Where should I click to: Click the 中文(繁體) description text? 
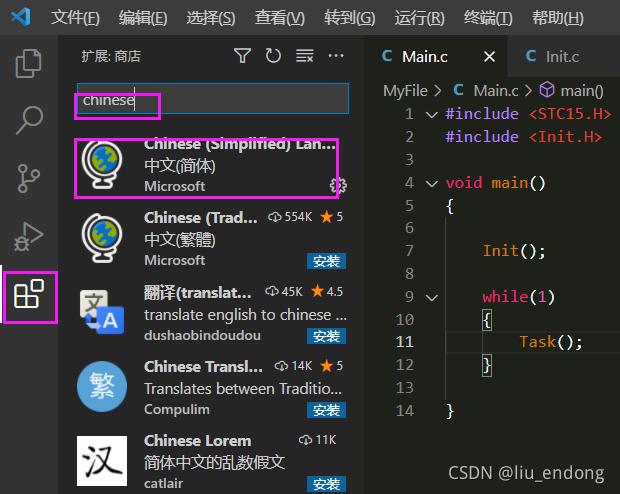pos(180,240)
